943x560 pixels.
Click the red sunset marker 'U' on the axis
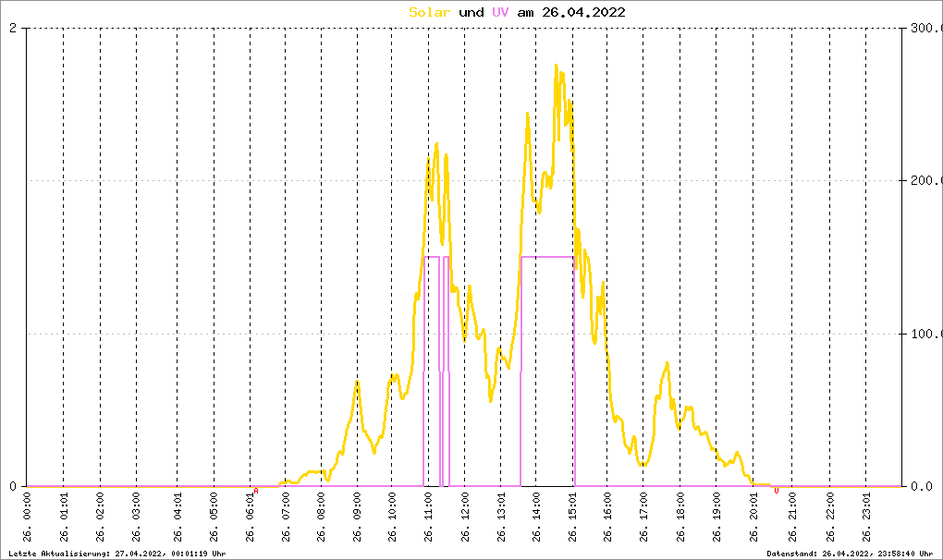[x=777, y=491]
